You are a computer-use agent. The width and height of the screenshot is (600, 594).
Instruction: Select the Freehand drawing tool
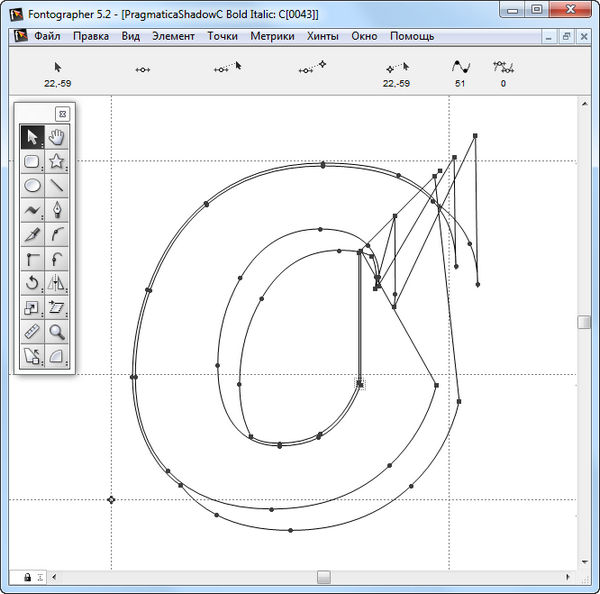click(x=32, y=210)
